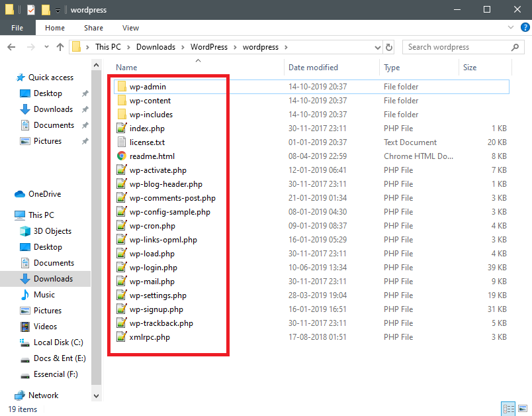The width and height of the screenshot is (532, 416).
Task: Open Documents under Quick access
Action: click(x=54, y=125)
